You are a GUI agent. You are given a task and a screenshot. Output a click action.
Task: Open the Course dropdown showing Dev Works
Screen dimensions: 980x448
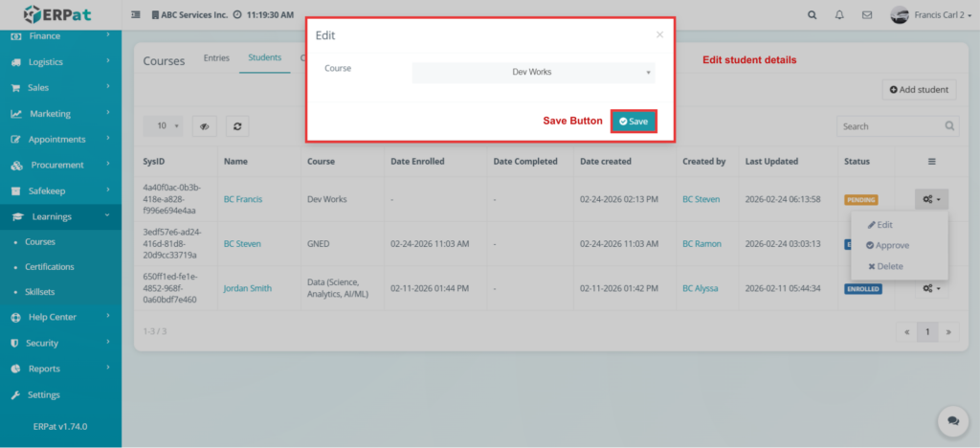533,72
